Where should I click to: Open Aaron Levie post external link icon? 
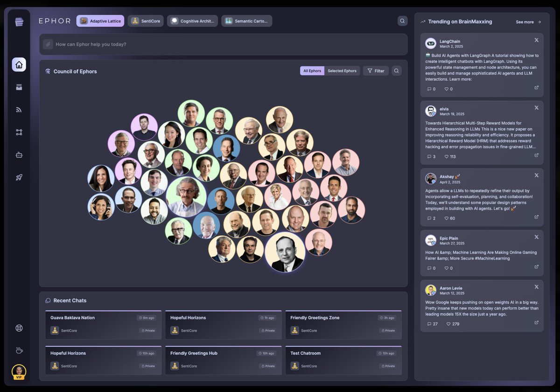pos(536,322)
